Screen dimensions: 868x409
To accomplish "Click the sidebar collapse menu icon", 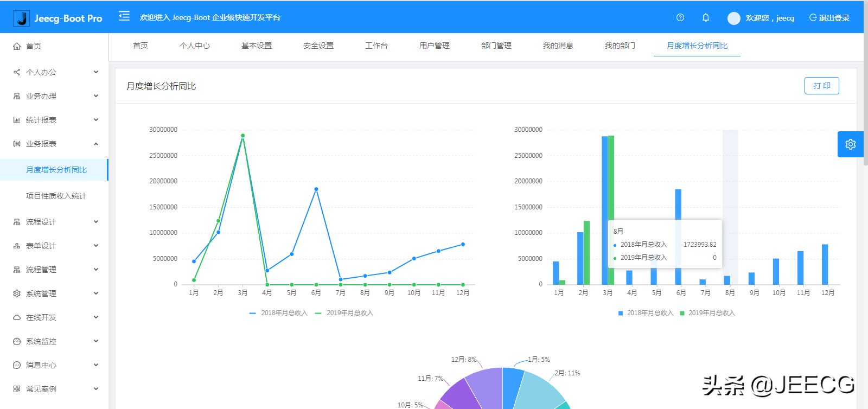I will click(124, 16).
